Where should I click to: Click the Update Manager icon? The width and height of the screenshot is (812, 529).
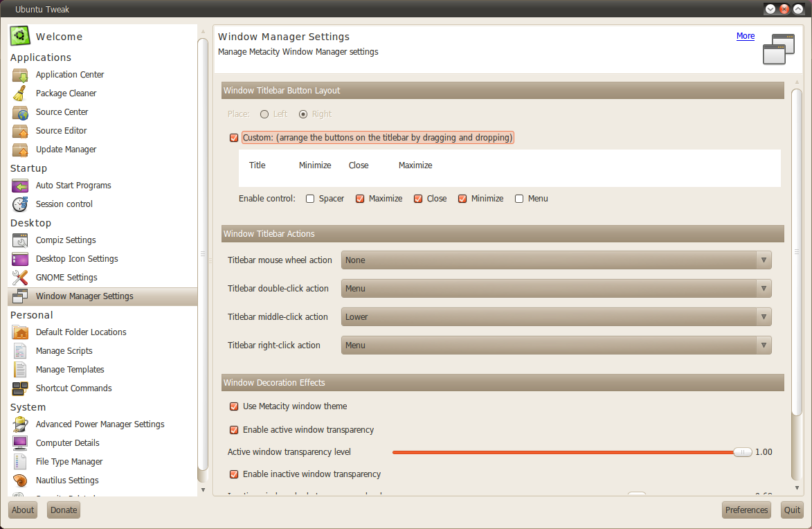(20, 150)
